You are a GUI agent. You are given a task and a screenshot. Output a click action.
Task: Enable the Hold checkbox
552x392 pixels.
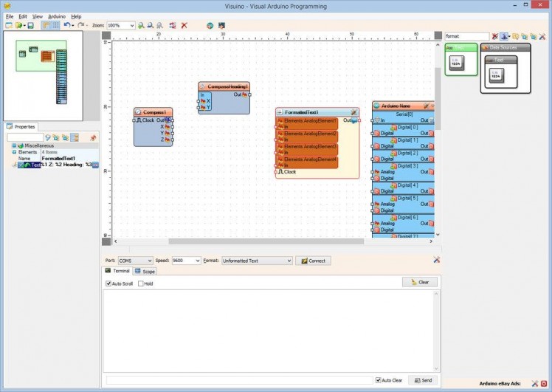[141, 283]
